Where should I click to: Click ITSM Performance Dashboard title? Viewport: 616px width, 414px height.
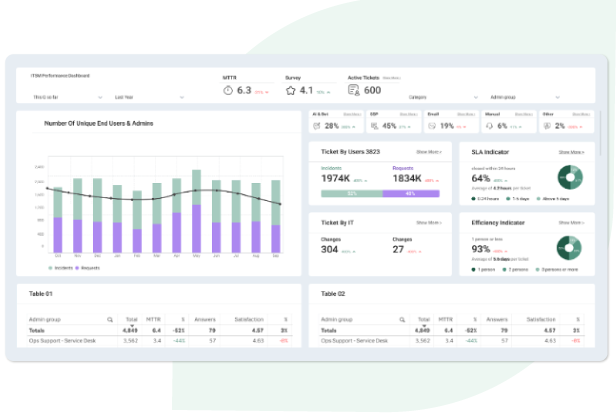coord(60,76)
